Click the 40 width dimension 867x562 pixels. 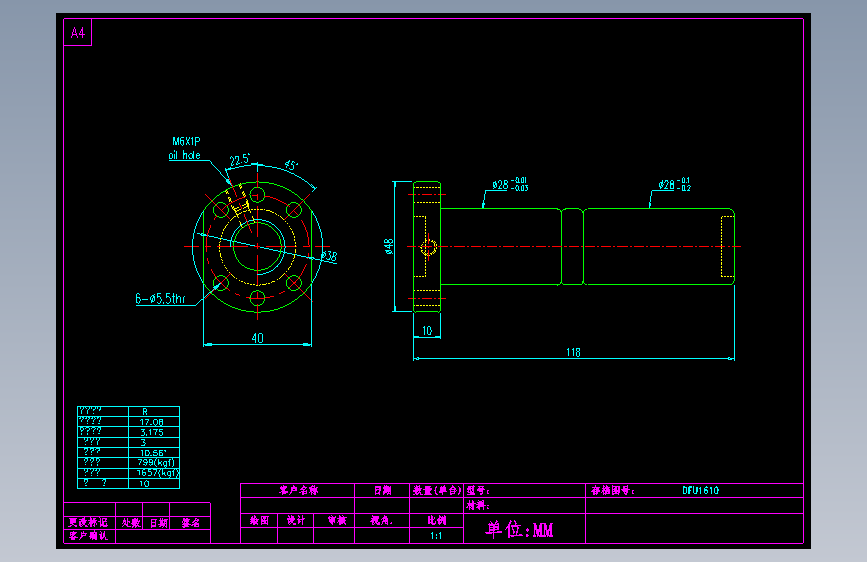coord(258,338)
